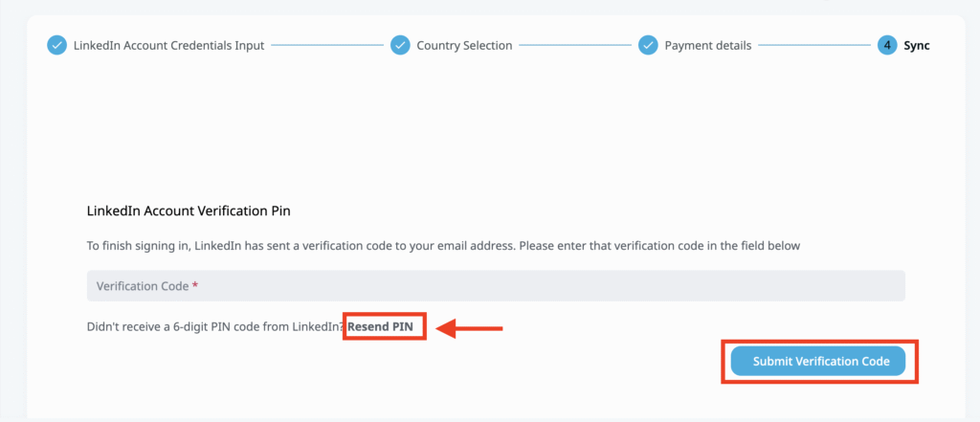Click the Country Selection step checkmark icon

coord(400,45)
